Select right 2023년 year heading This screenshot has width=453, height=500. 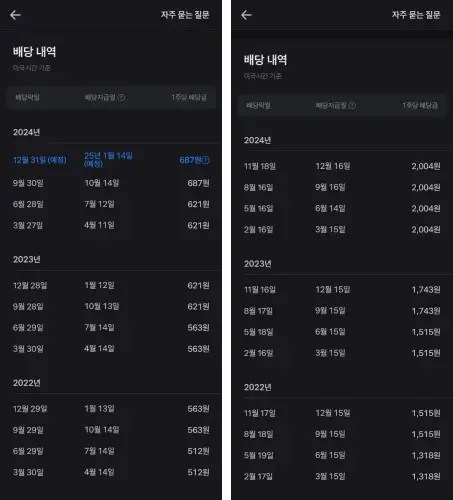(257, 264)
